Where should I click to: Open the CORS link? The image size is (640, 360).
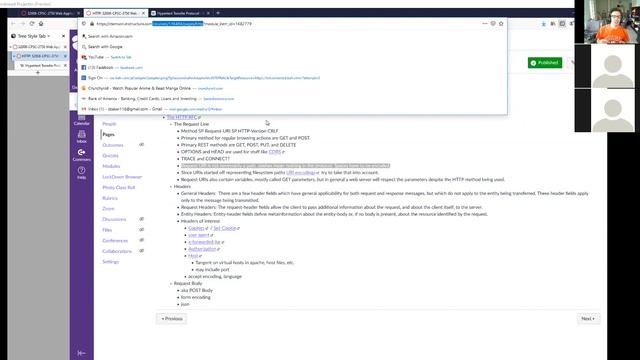(276, 152)
